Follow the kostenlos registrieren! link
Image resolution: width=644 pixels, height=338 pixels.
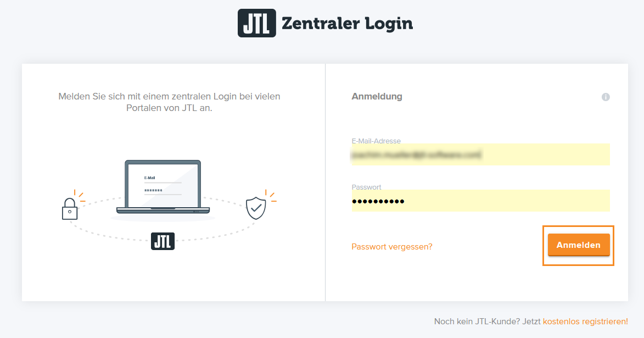pos(585,322)
